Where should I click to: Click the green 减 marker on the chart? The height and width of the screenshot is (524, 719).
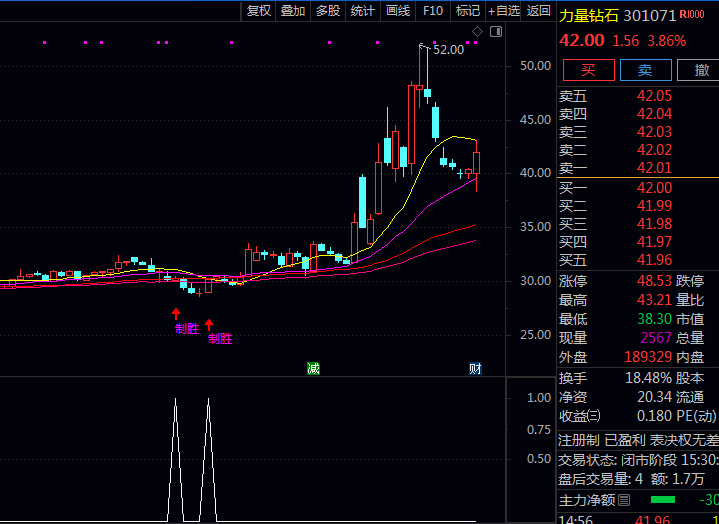pos(313,369)
